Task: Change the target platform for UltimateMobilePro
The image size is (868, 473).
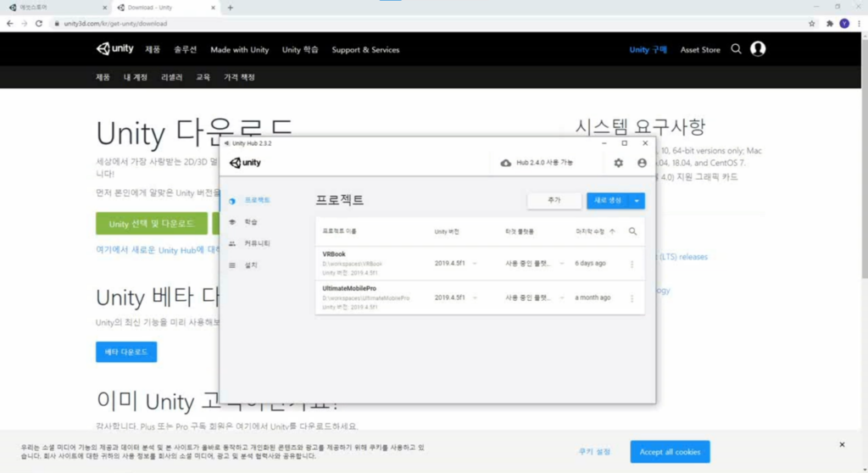Action: point(562,298)
